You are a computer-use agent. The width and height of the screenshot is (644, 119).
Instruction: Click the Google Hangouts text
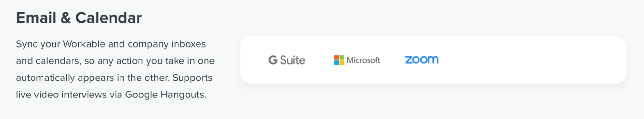coord(166,95)
